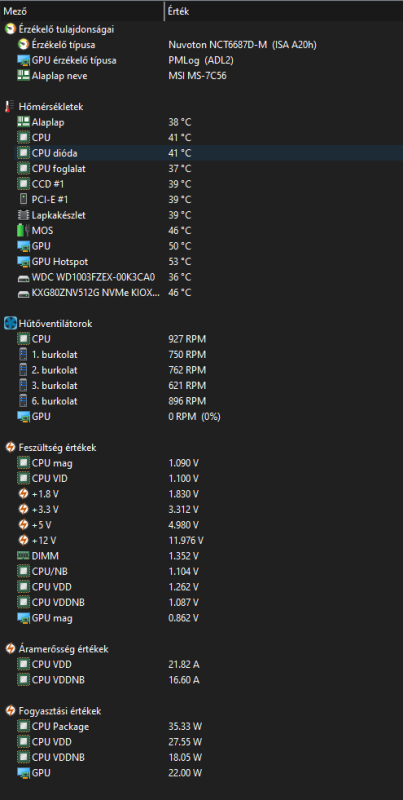Image resolution: width=403 pixels, height=800 pixels.
Task: Click the Lapkakészlet chipset icon
Action: click(23, 215)
